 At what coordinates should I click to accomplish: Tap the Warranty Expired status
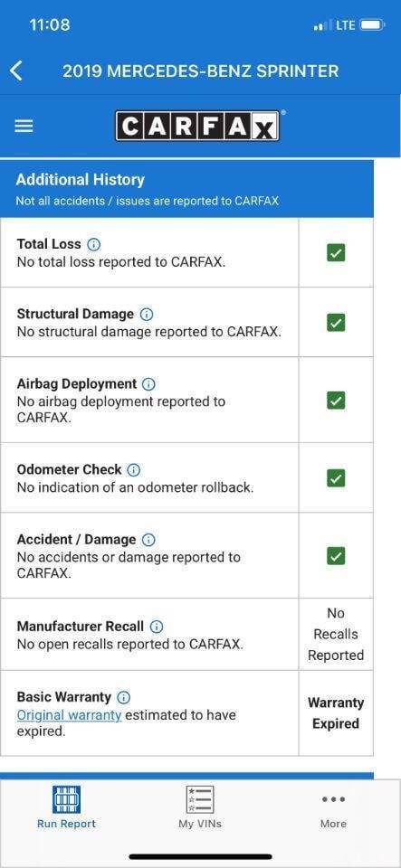(336, 713)
